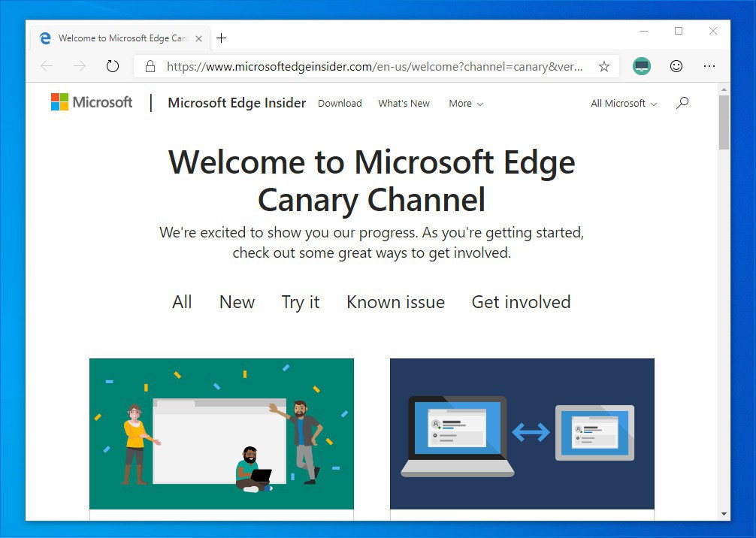
Task: Expand the More dropdown menu
Action: [x=466, y=104]
